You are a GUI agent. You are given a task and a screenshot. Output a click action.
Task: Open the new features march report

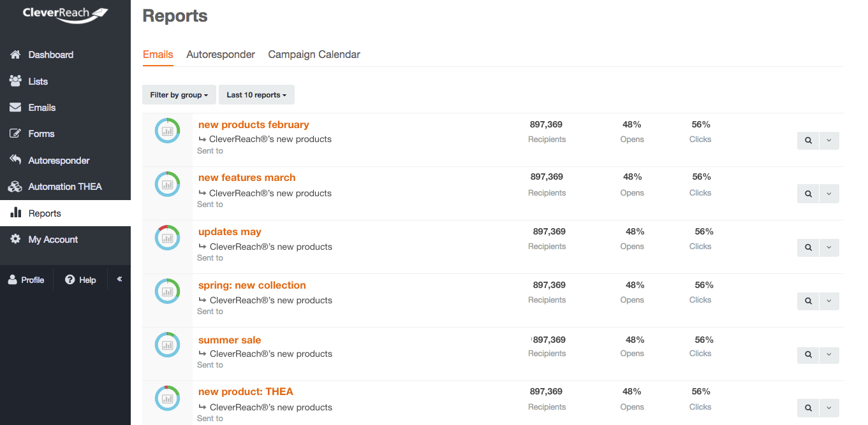[x=247, y=178]
